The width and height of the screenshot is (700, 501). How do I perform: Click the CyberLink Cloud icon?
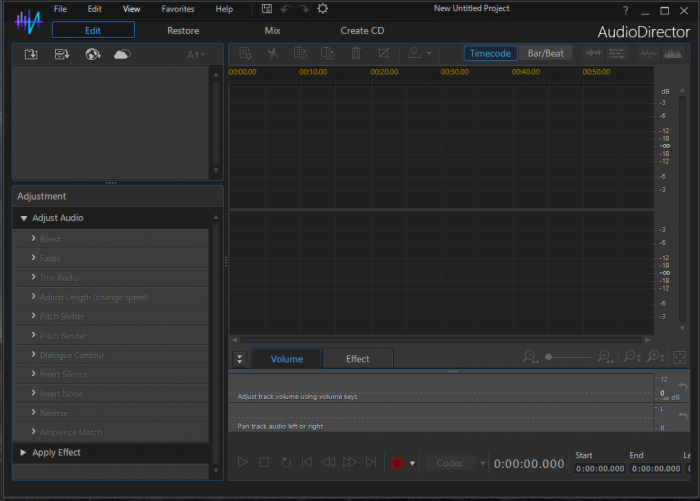122,54
